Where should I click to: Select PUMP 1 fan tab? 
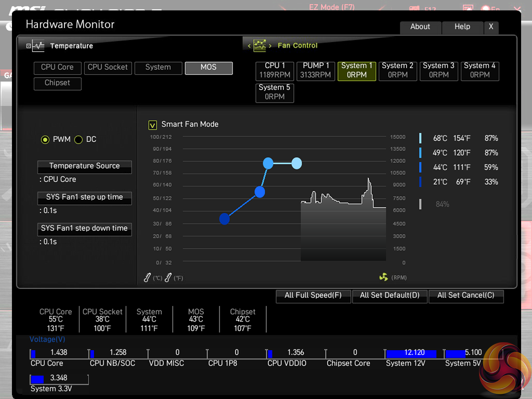click(x=316, y=70)
